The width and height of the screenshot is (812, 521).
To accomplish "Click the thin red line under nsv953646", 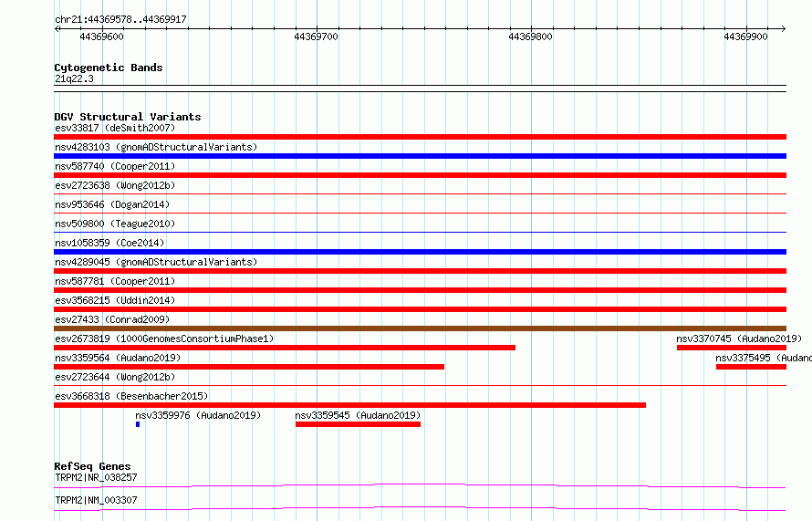I will (420, 214).
